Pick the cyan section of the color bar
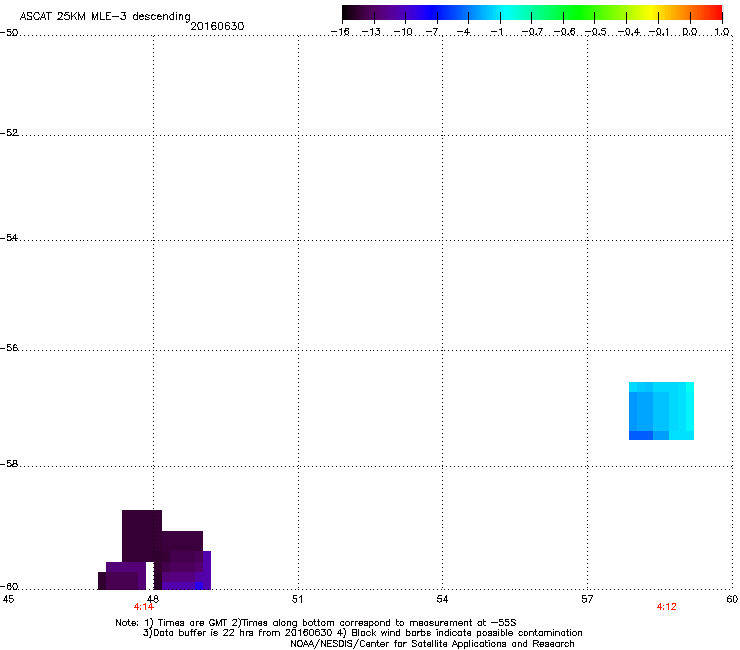This screenshot has height=650, width=740. 507,13
